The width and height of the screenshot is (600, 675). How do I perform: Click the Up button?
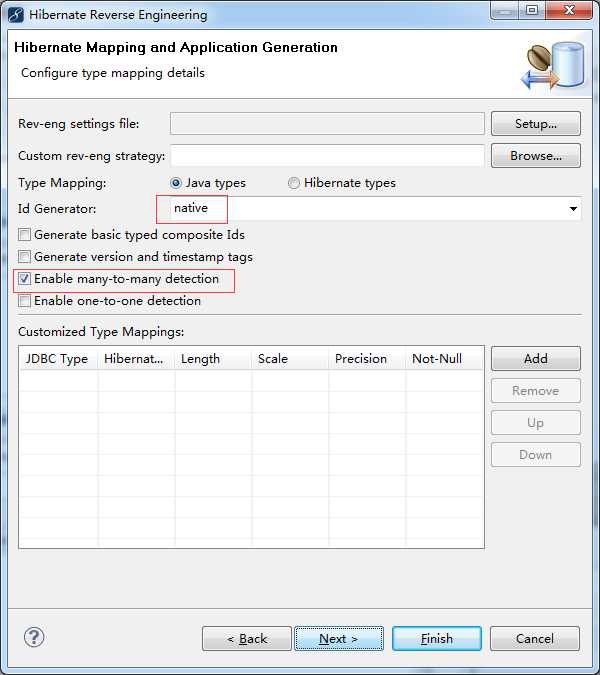(536, 422)
